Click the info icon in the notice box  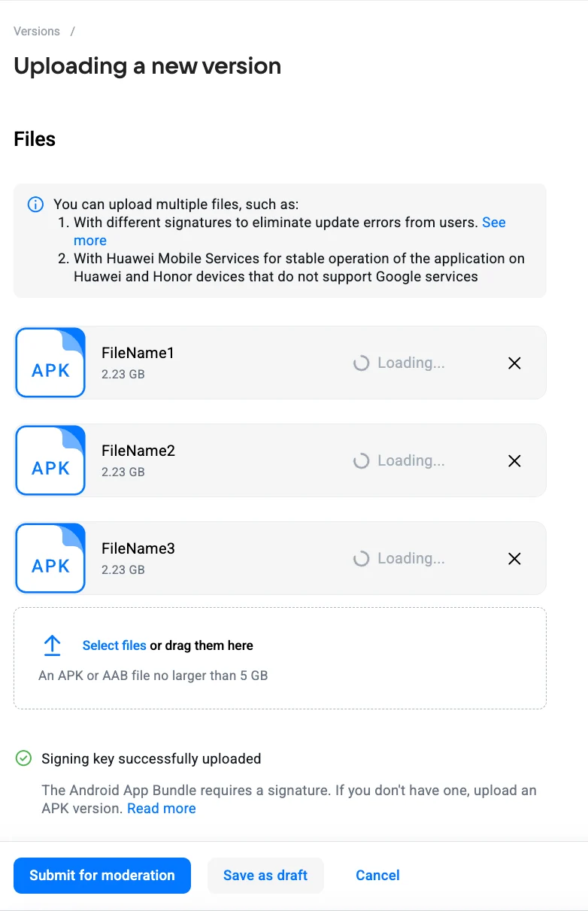coord(35,205)
